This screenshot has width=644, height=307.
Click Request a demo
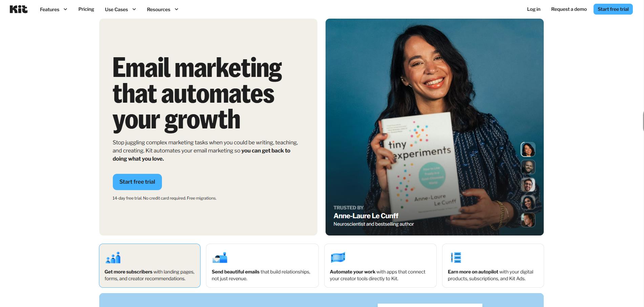(569, 9)
